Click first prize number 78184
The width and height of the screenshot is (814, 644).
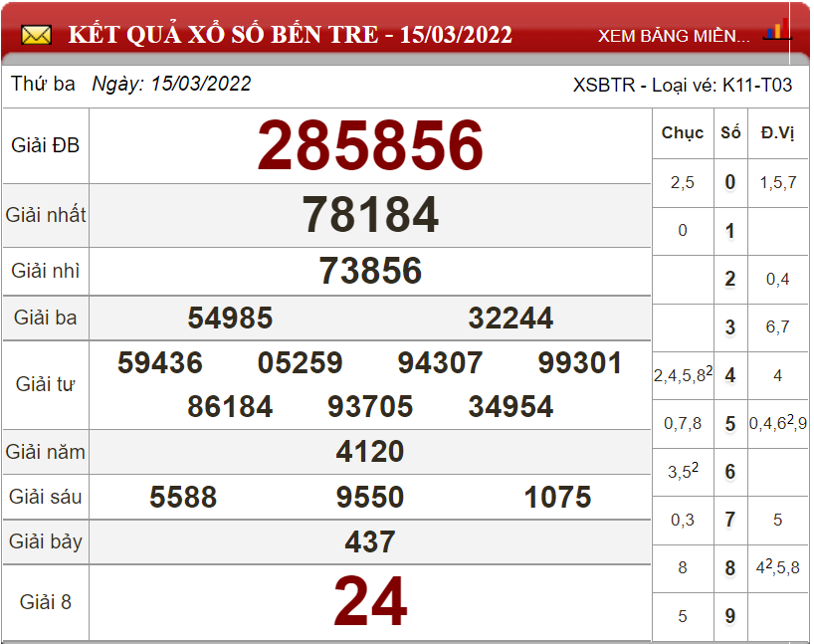tap(370, 214)
